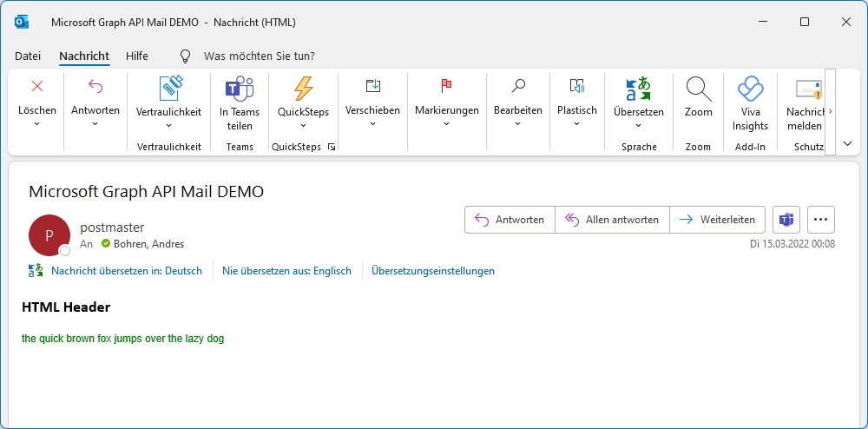Click the QuickSteps lightning icon
868x429 pixels.
(303, 89)
